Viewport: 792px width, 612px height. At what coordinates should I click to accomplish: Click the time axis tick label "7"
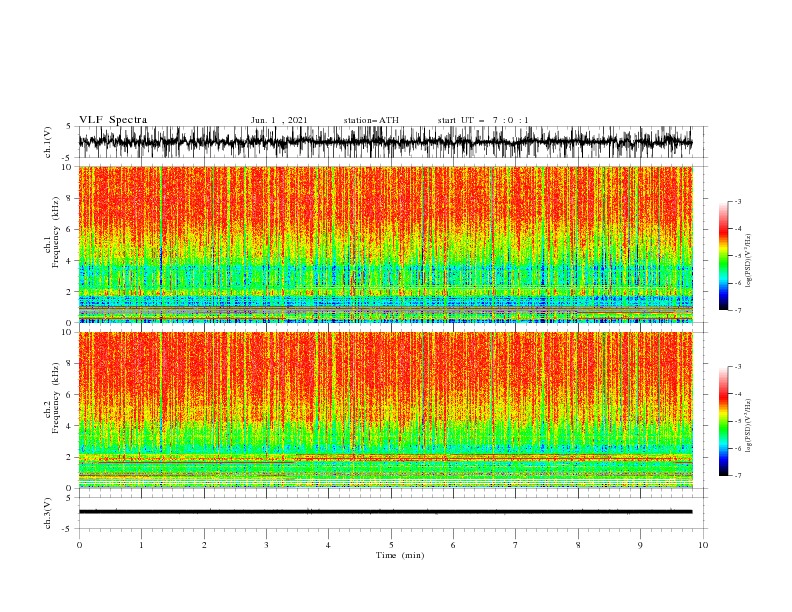tap(516, 545)
